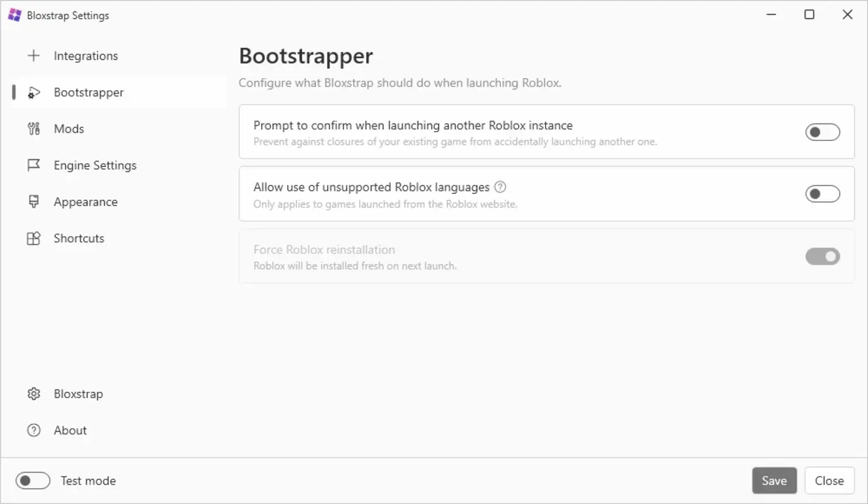Open the Engine Settings section

click(x=94, y=165)
